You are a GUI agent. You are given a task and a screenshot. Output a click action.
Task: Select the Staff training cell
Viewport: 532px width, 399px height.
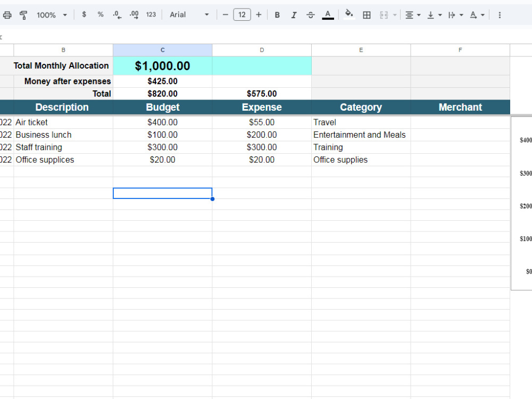tap(63, 147)
